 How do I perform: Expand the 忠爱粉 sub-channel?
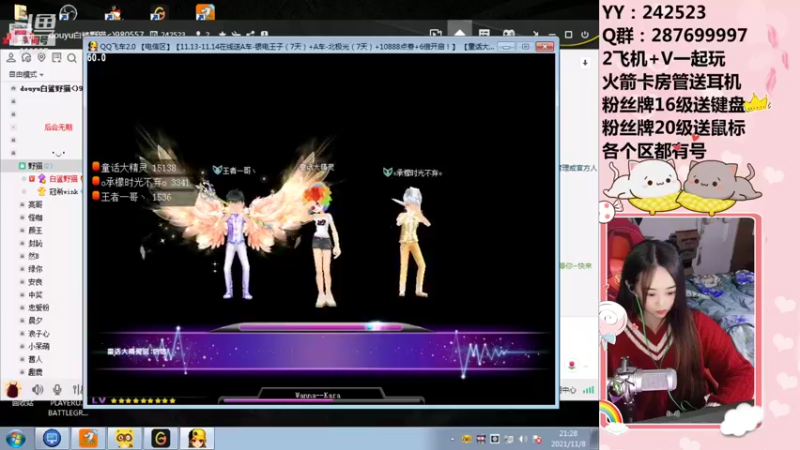pyautogui.click(x=38, y=308)
